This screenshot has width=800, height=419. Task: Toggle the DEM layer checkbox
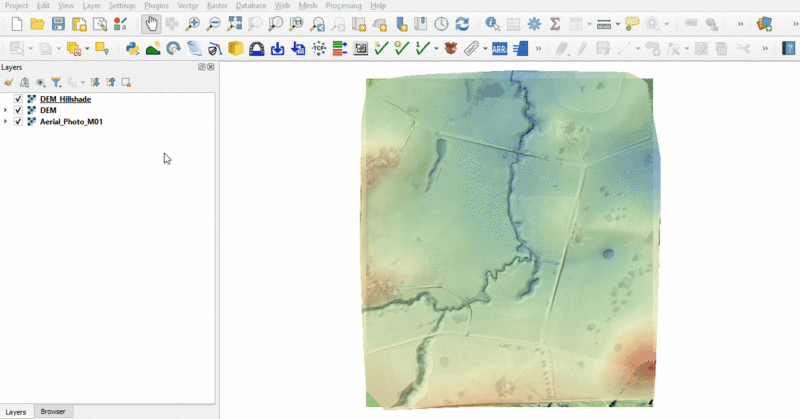pos(18,110)
